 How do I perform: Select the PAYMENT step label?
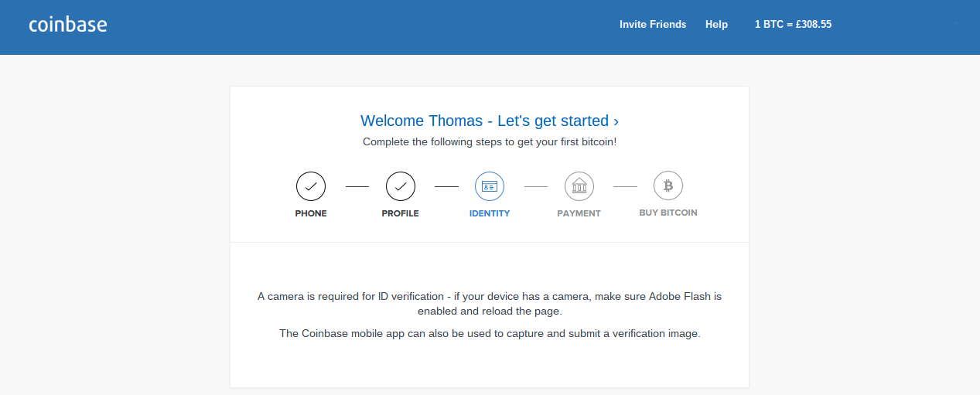[579, 213]
